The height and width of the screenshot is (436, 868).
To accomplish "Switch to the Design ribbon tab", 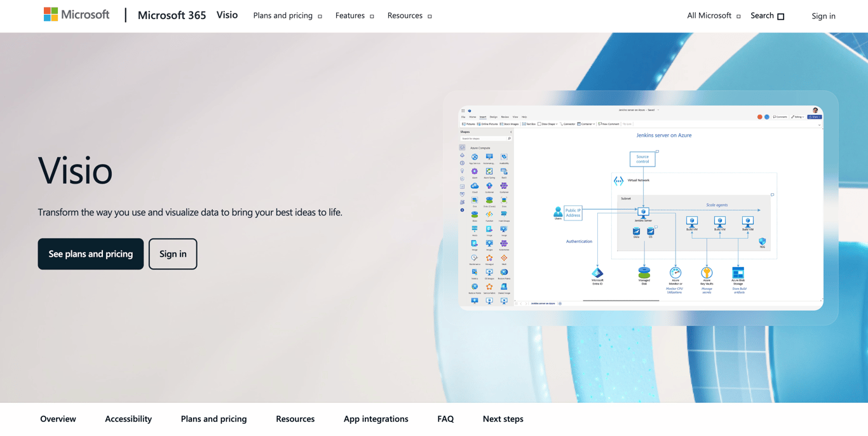I will 494,117.
